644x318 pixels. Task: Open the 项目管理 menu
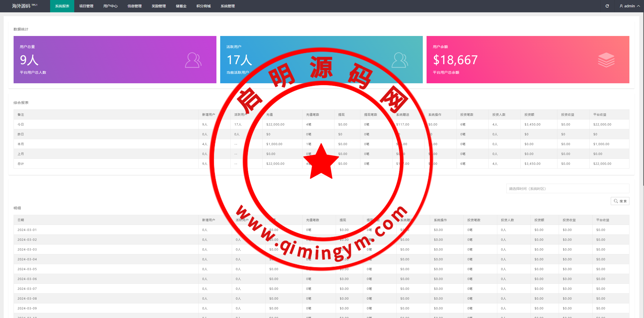(86, 6)
